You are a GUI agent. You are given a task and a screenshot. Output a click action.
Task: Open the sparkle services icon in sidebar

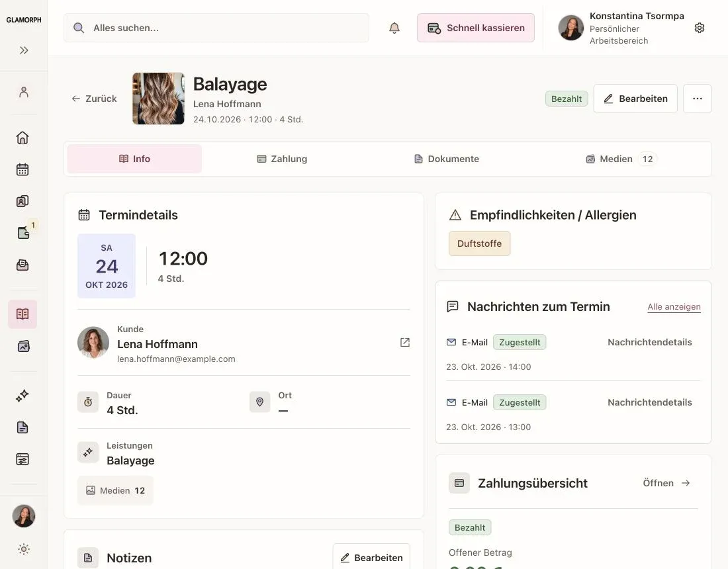tap(23, 396)
